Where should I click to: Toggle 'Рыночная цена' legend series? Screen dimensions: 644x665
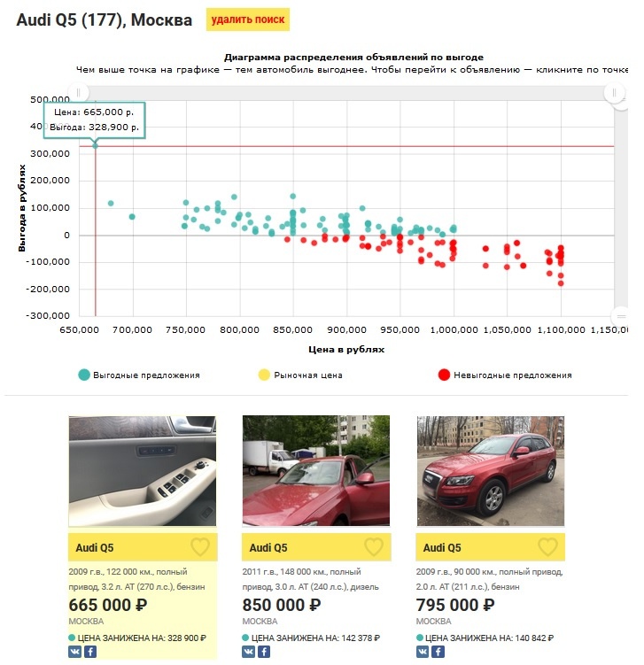coord(300,375)
